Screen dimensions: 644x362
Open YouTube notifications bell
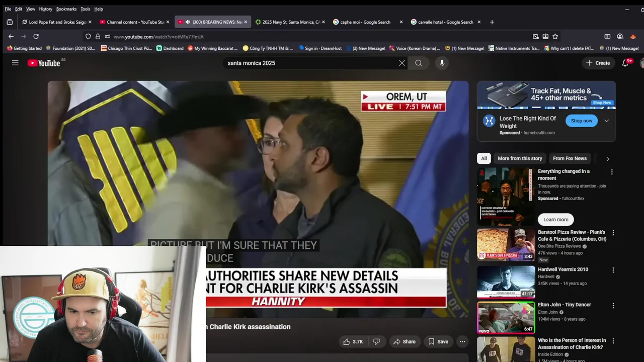[625, 63]
